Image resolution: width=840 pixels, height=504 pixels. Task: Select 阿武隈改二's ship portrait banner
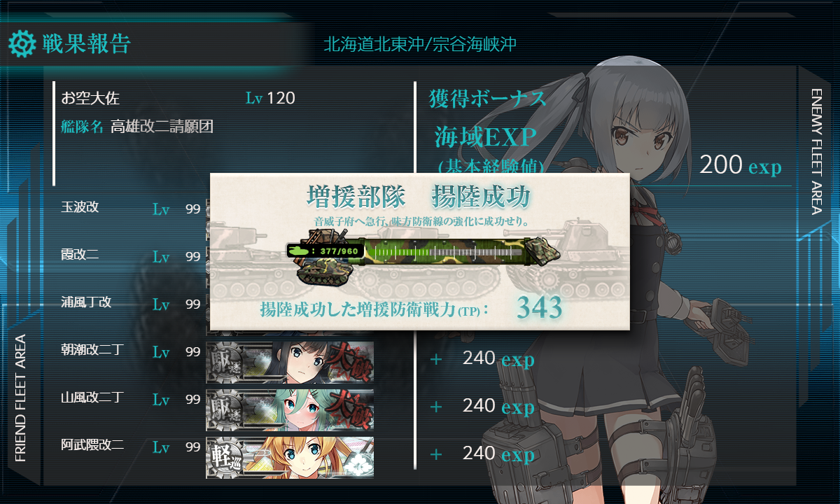(290, 458)
